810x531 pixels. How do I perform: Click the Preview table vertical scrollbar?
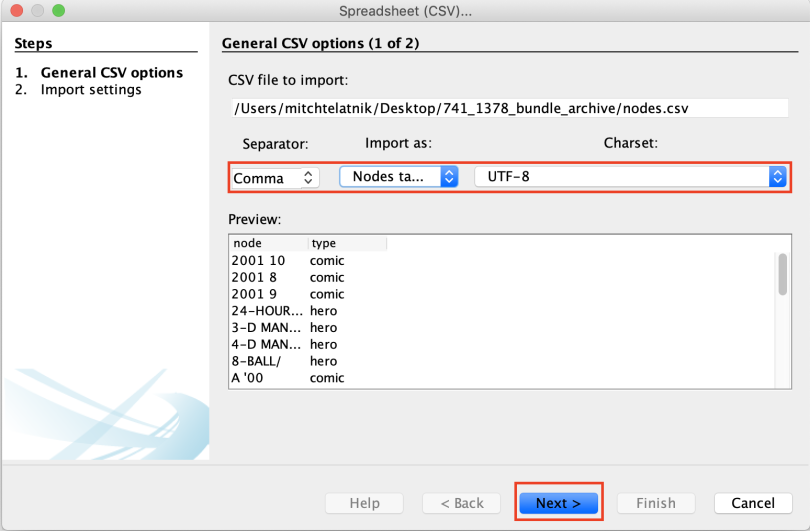[782, 274]
